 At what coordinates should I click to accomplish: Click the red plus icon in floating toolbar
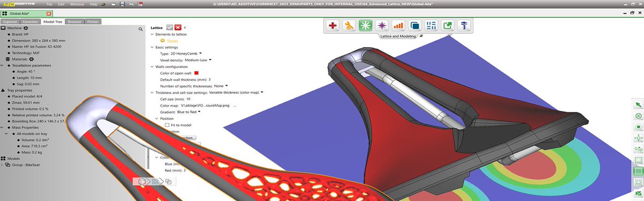pyautogui.click(x=333, y=25)
